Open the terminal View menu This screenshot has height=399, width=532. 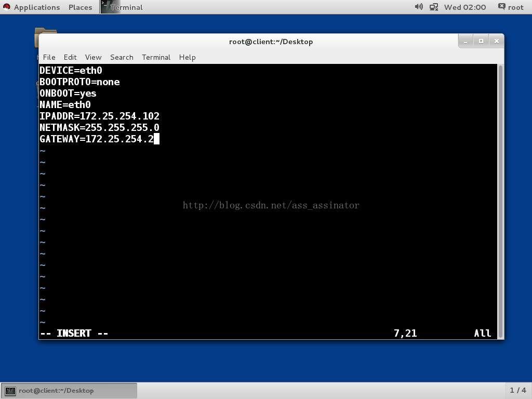coord(93,57)
